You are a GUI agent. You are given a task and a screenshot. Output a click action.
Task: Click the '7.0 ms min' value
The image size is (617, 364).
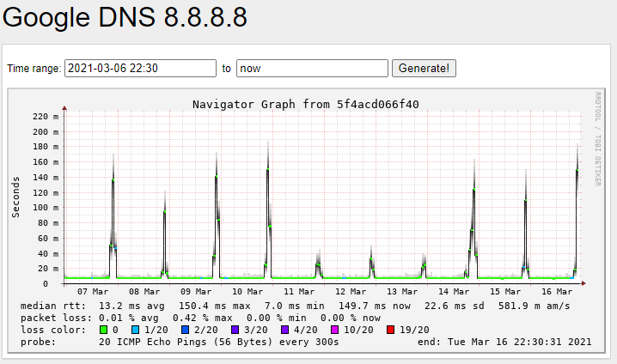(x=295, y=306)
